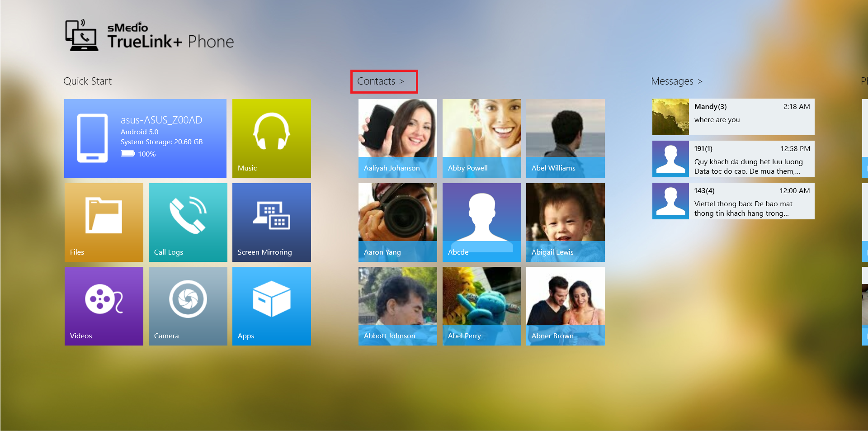Select the Abel Williams contact tile
The height and width of the screenshot is (431, 868).
(x=565, y=138)
